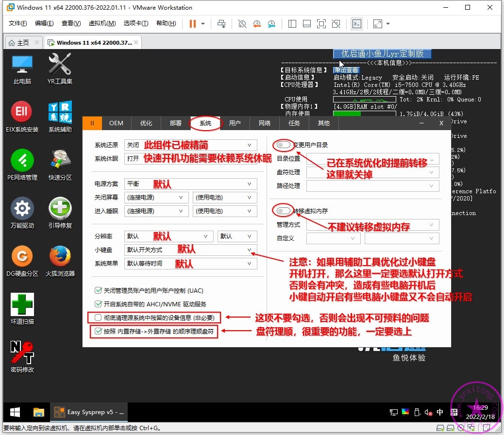Open the VMware console view icon
The width and height of the screenshot is (504, 435).
tap(357, 24)
